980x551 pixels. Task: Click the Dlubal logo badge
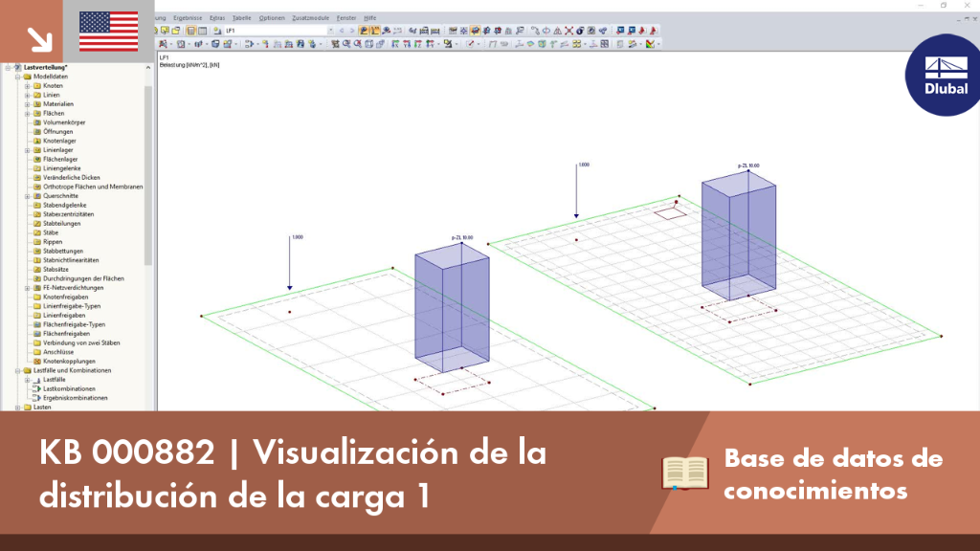click(945, 75)
